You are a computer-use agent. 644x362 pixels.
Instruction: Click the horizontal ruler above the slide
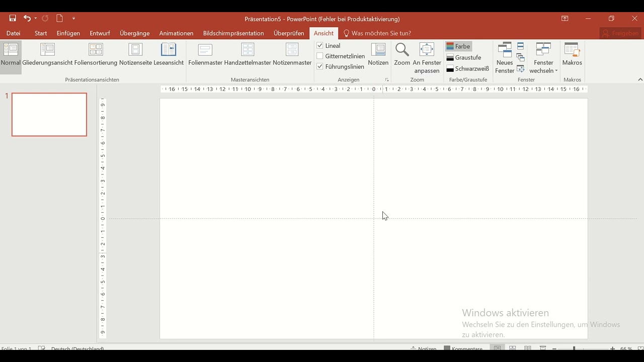click(x=374, y=89)
